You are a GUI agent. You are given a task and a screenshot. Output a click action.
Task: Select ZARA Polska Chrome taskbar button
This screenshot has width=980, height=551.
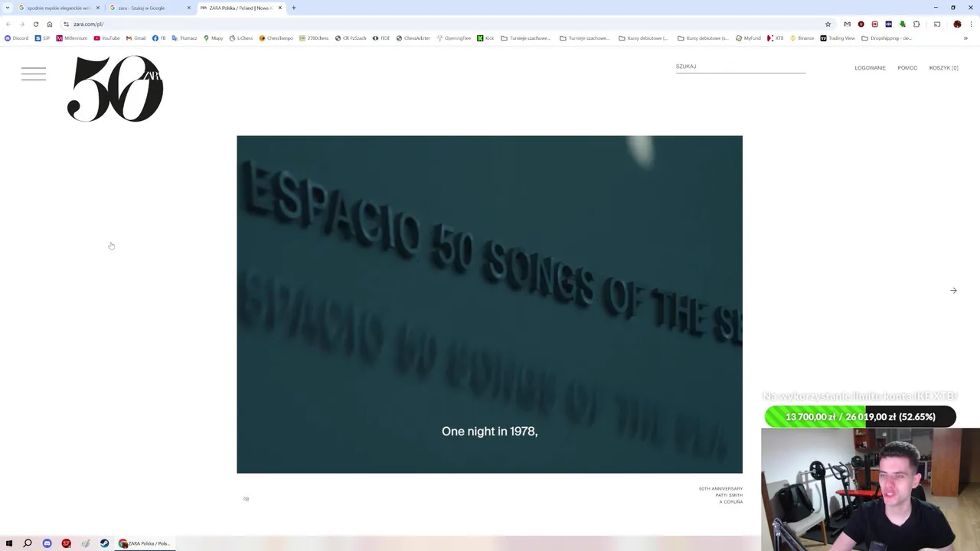pyautogui.click(x=145, y=543)
